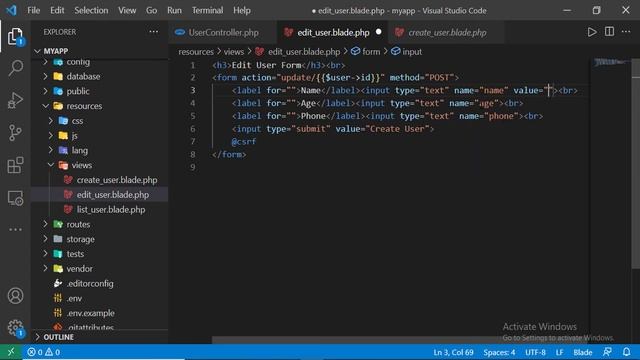This screenshot has height=360, width=640.
Task: Switch to create_user.blade.php tab
Action: (x=447, y=32)
